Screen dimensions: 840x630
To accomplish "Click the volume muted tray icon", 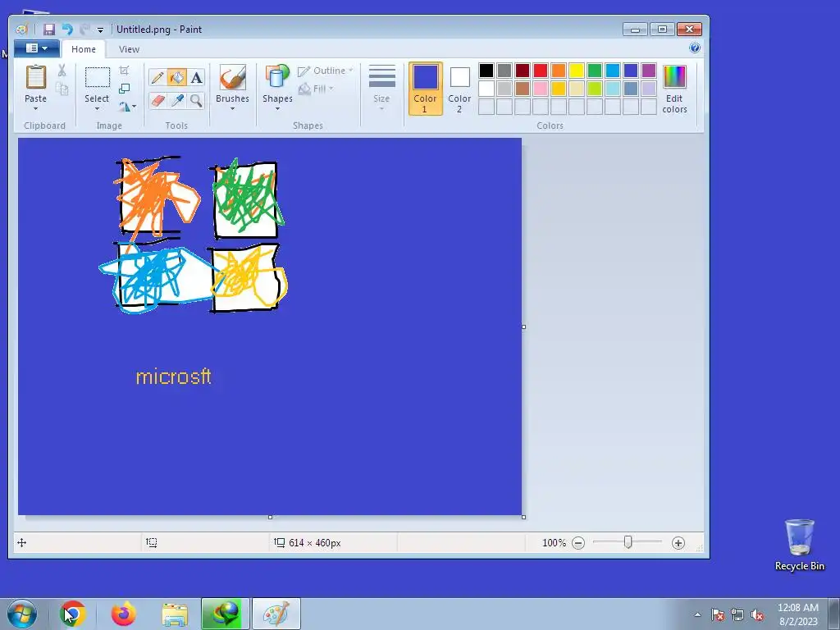I will (757, 614).
